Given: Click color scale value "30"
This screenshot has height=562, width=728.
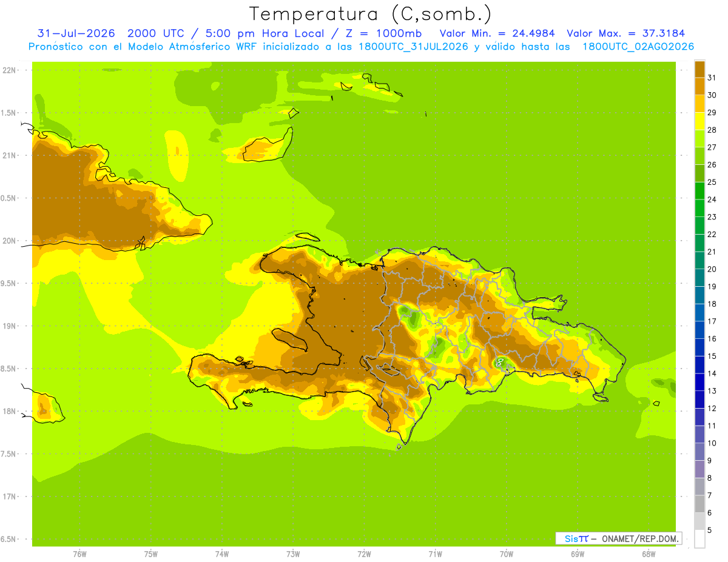Looking at the screenshot, I should coord(712,95).
